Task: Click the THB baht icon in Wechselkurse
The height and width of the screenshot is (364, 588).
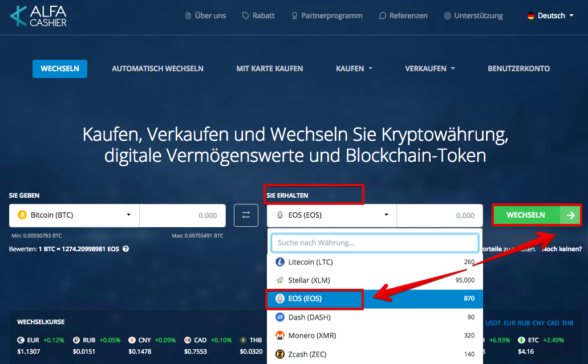Action: [x=243, y=340]
